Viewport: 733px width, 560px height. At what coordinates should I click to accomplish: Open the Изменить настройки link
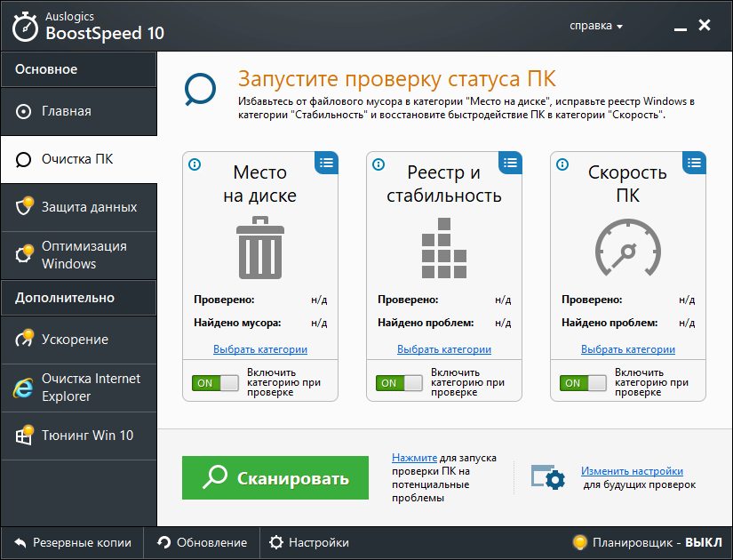(x=632, y=471)
